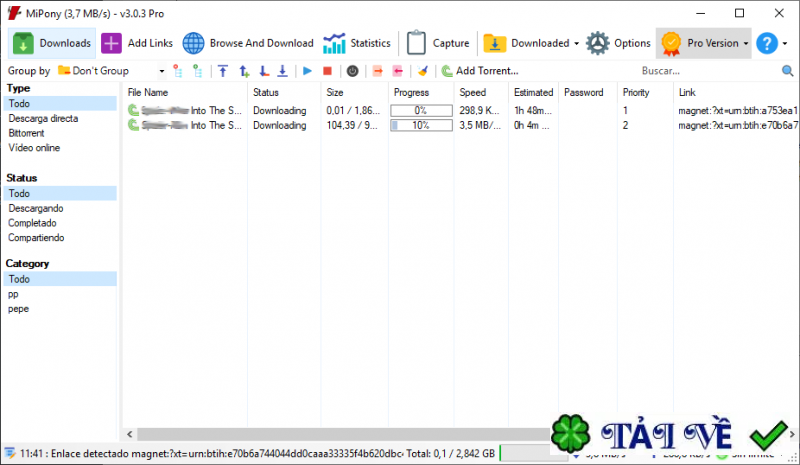Click torrent icon of priority 1 row
The image size is (800, 465).
click(x=134, y=110)
